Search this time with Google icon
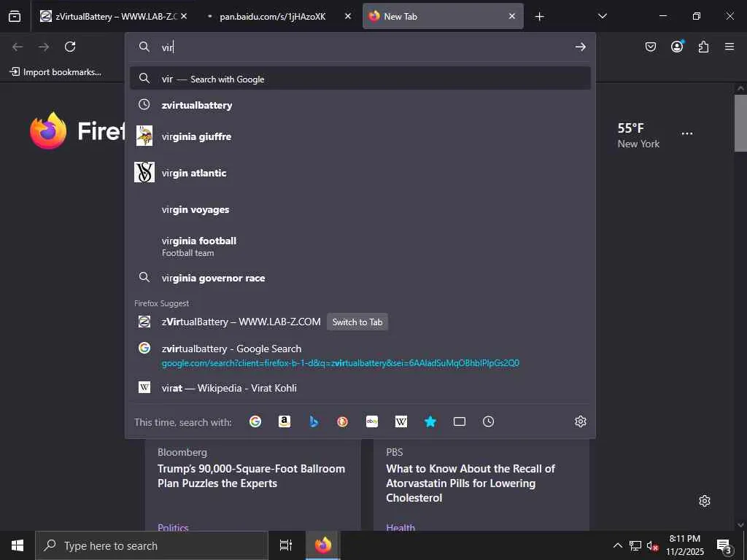Screen dimensions: 747x560 [255, 421]
